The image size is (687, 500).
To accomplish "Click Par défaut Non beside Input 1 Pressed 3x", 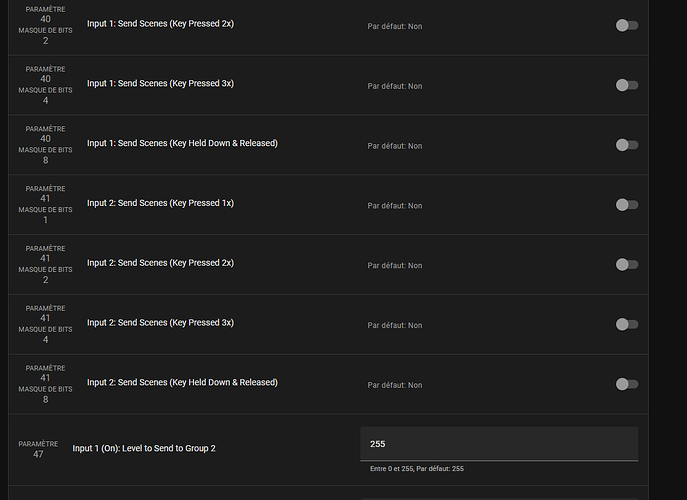I will click(x=395, y=86).
